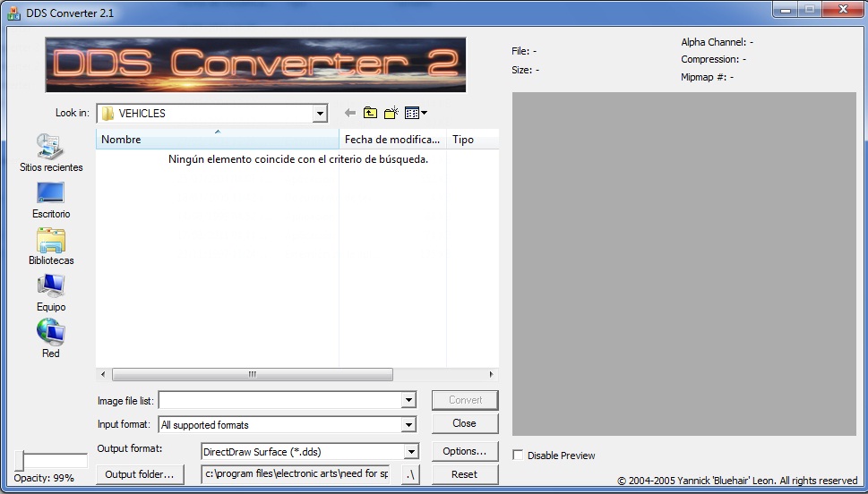
Task: Go back to previous folder
Action: 350,113
